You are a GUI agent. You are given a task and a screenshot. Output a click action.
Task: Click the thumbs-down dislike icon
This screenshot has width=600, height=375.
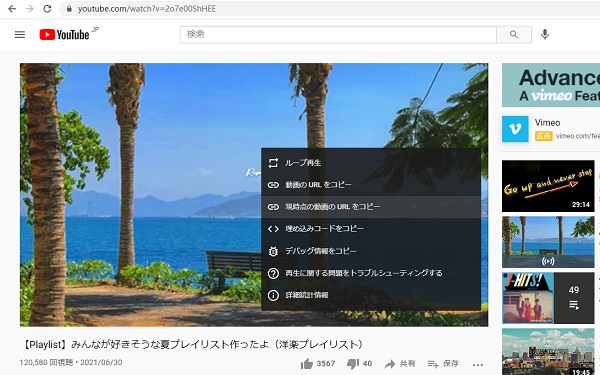pyautogui.click(x=352, y=364)
